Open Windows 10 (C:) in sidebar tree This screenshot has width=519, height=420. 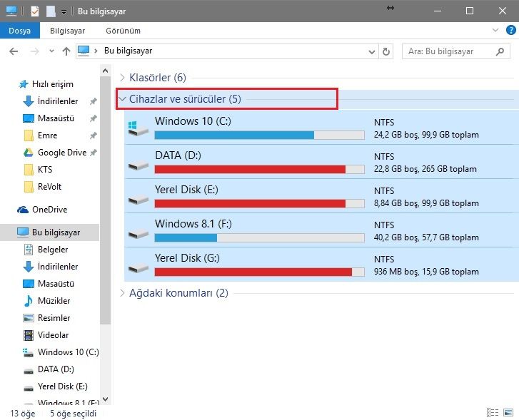(x=69, y=352)
